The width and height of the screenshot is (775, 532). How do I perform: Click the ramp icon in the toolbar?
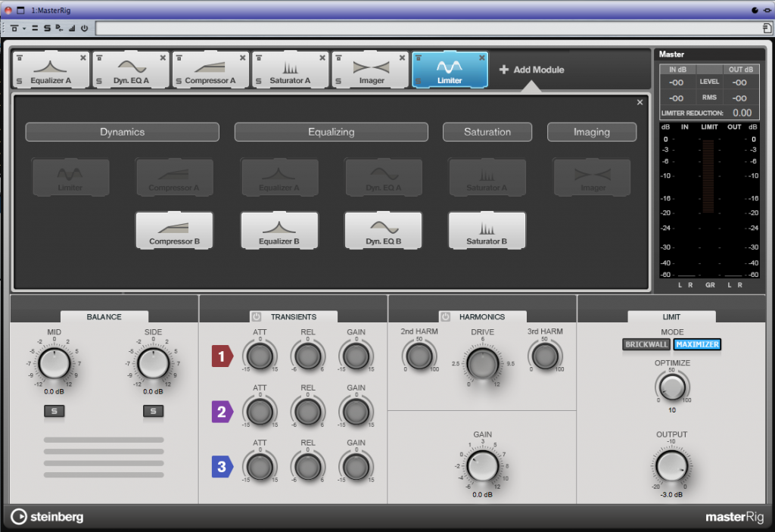(72, 28)
